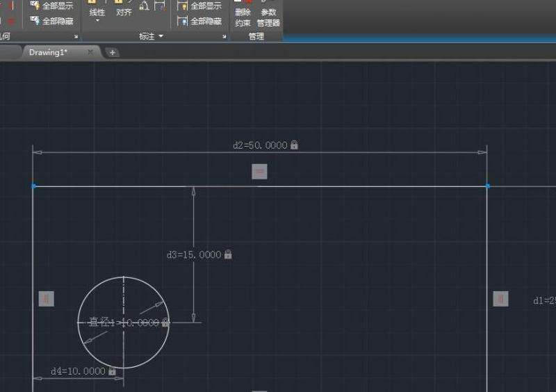556x392 pixels.
Task: Open geometric panel dialog launcher arrow
Action: pos(76,37)
